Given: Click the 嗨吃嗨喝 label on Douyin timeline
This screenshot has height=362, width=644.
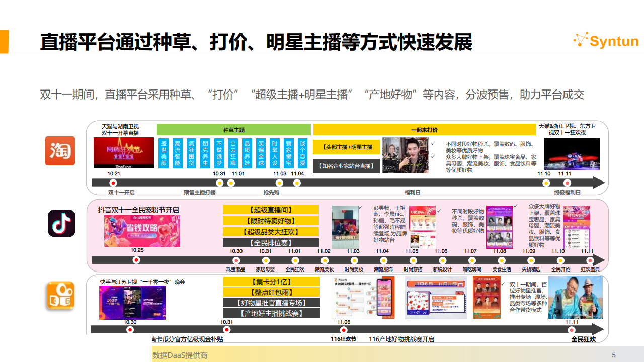Looking at the screenshot, I should pyautogui.click(x=472, y=269).
